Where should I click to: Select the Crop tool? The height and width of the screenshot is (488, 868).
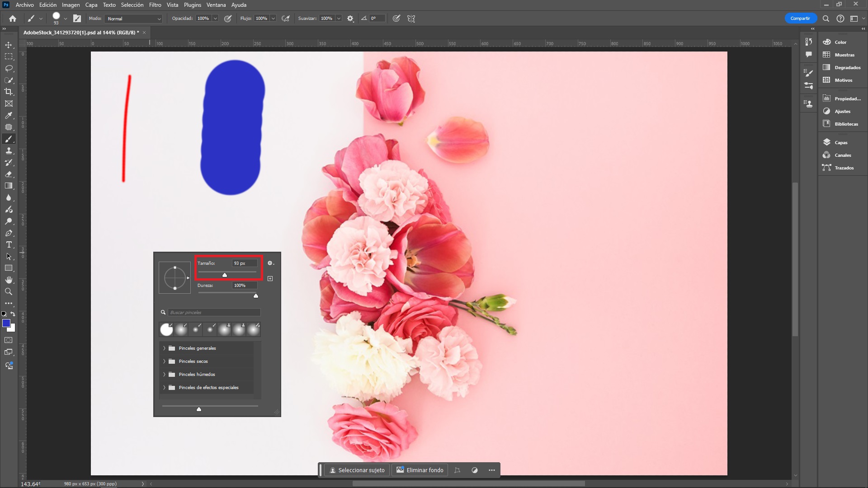click(9, 92)
